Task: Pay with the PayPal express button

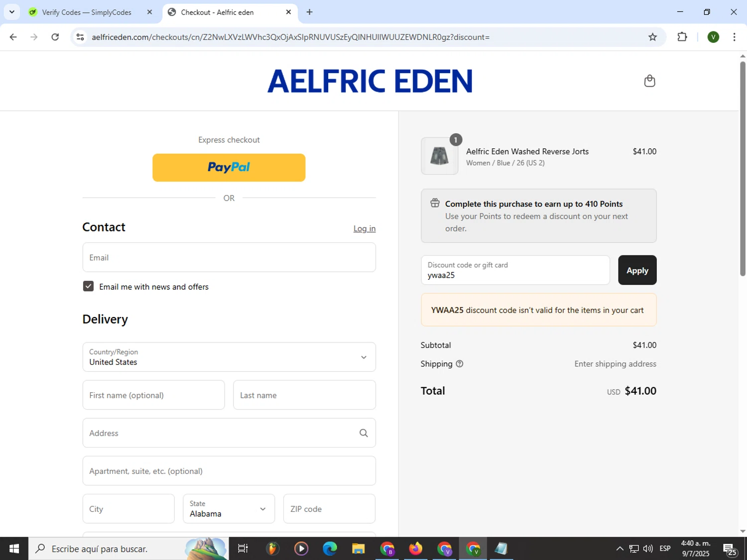Action: (x=229, y=168)
